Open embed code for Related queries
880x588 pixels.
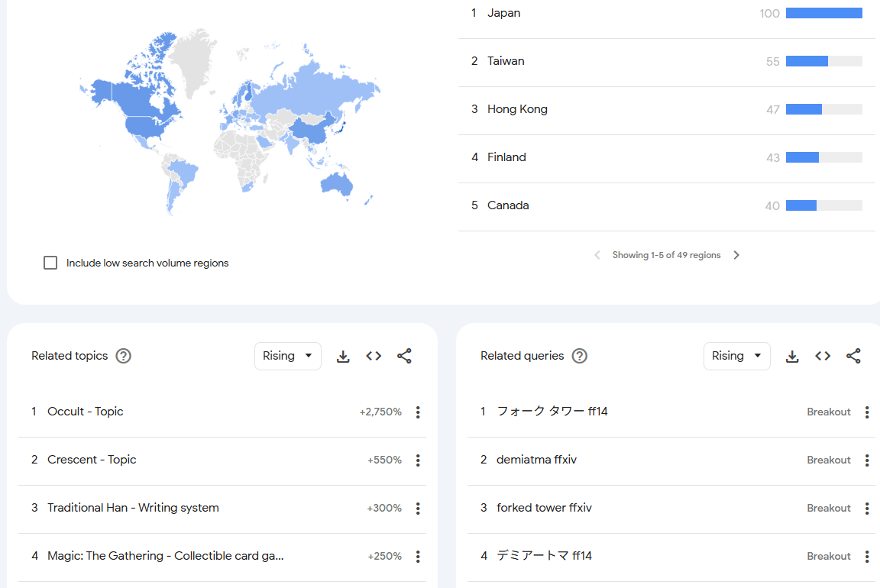(x=823, y=357)
